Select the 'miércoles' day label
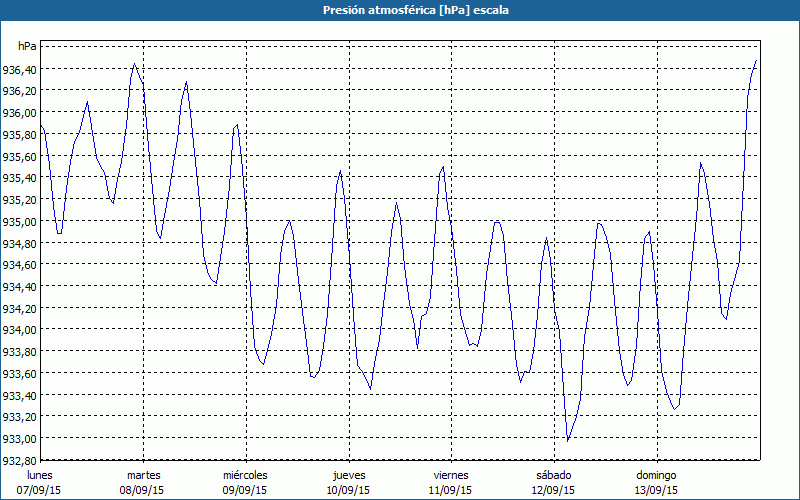This screenshot has height=500, width=800. coord(245,475)
